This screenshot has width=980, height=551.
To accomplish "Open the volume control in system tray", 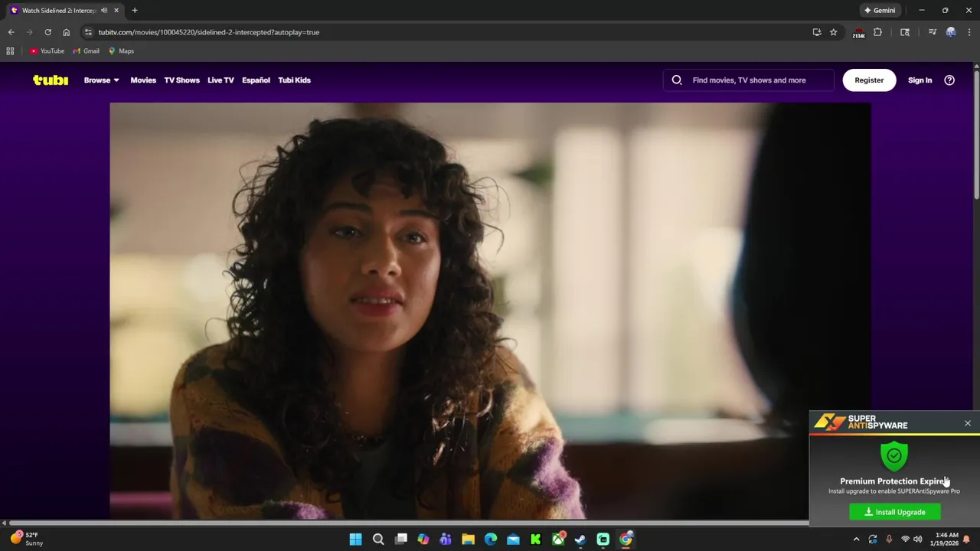I will (x=917, y=540).
